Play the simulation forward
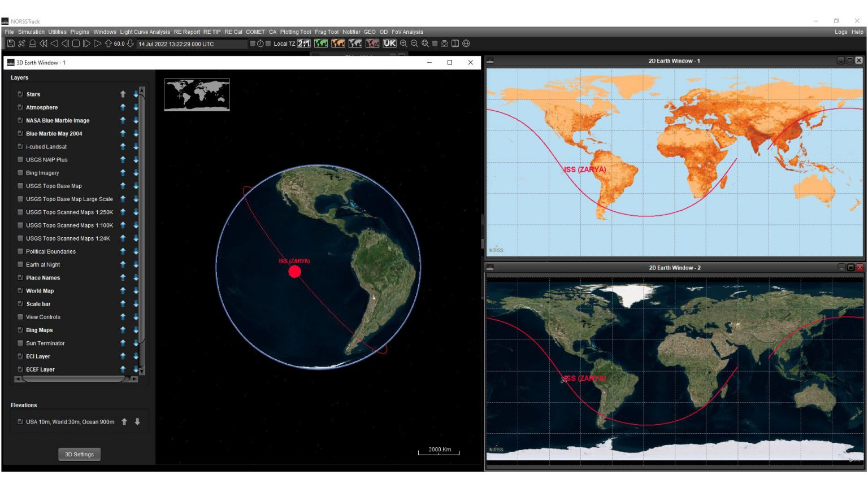 coord(97,43)
